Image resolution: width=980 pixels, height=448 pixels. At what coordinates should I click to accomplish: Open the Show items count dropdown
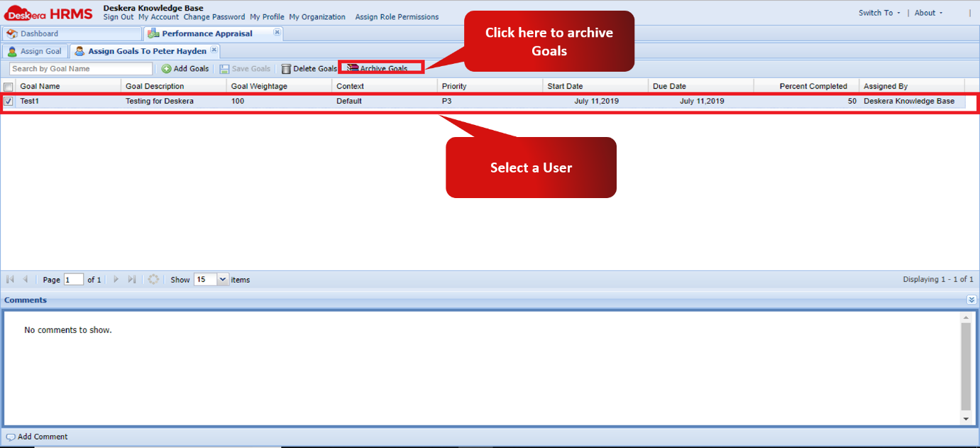point(221,279)
